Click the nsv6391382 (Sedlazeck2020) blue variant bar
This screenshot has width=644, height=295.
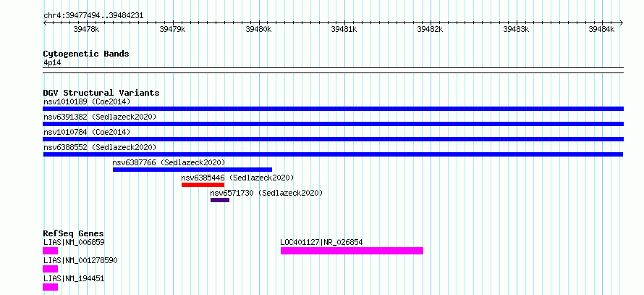[333, 124]
